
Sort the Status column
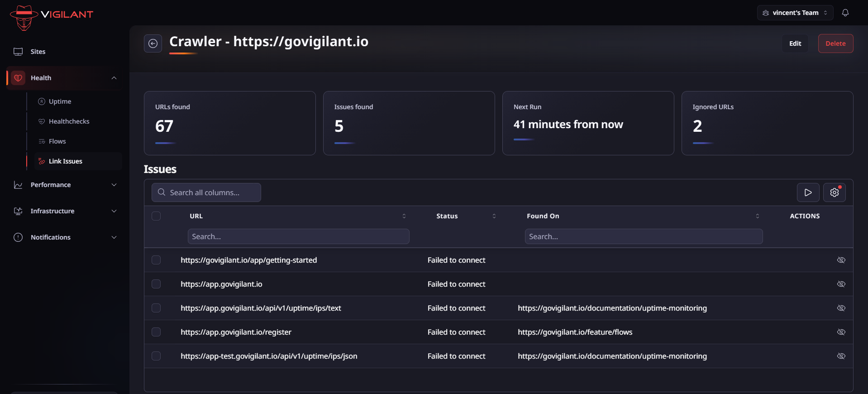click(x=494, y=216)
